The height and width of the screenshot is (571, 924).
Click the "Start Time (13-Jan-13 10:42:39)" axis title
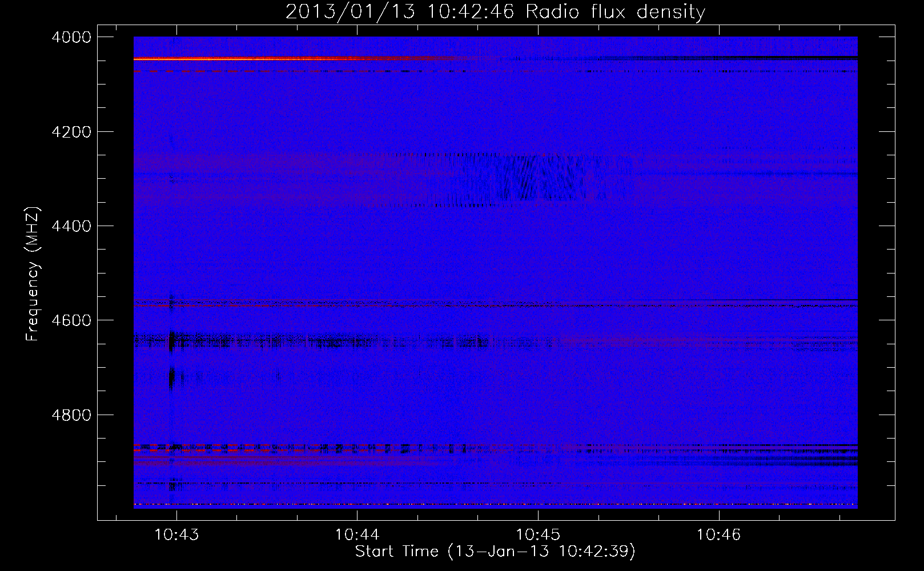click(495, 552)
